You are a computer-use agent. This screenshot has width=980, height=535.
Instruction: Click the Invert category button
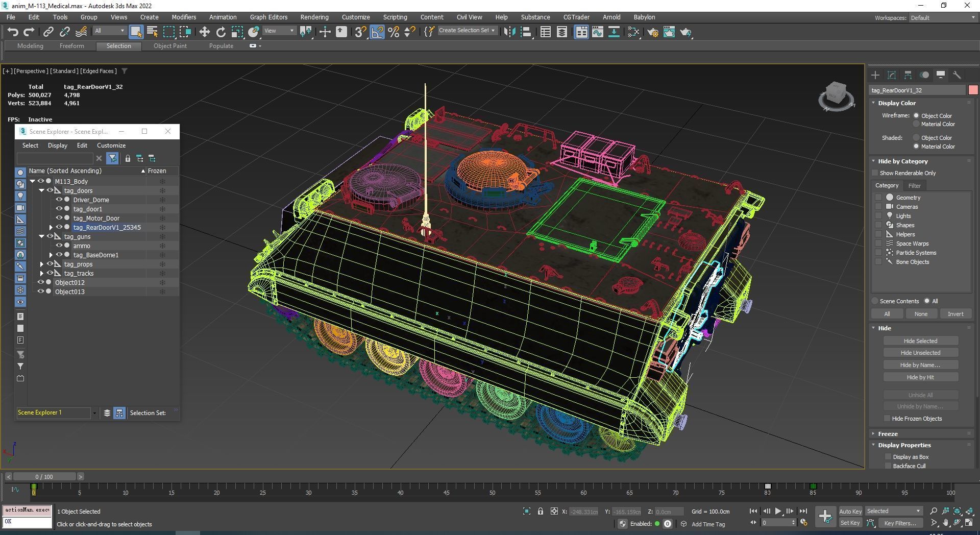[x=955, y=314]
